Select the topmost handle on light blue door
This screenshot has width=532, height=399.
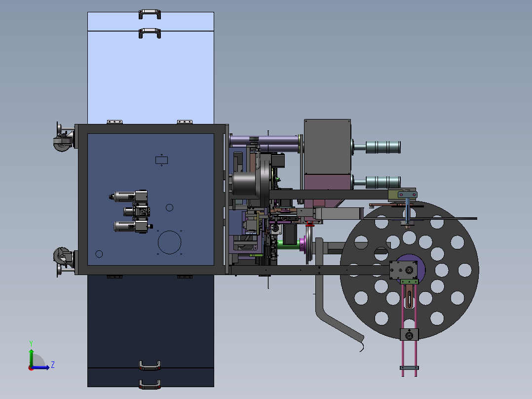coord(150,14)
